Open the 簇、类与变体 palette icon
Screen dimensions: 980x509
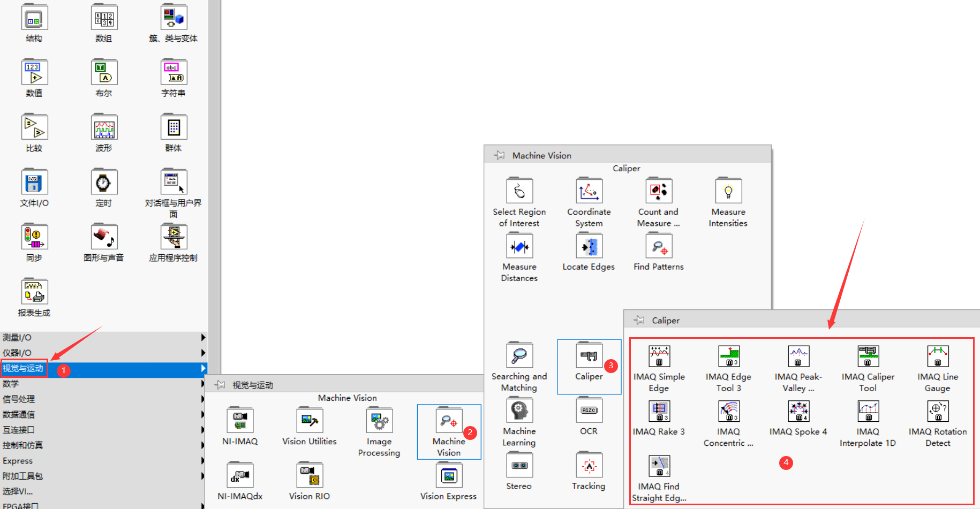coord(174,18)
